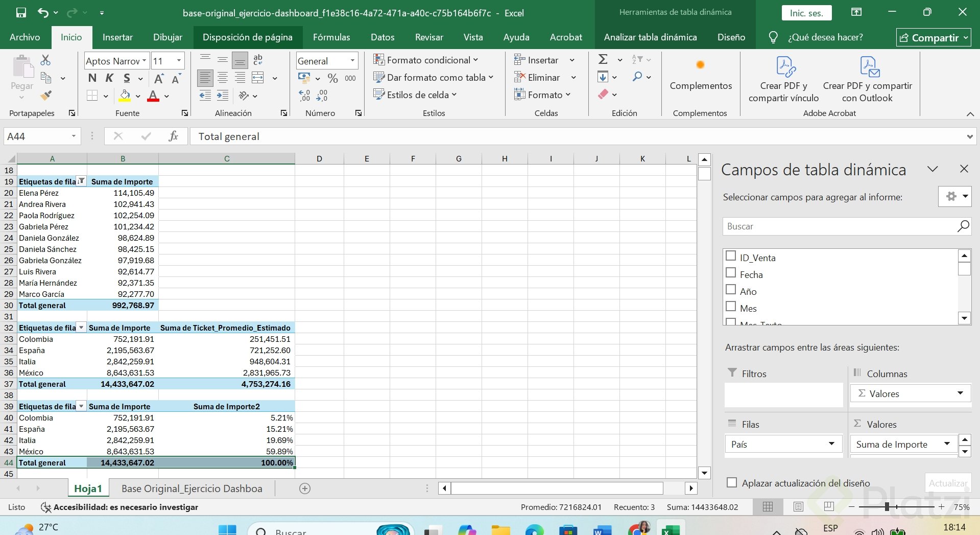
Task: Check the Fecha field checkbox
Action: [x=731, y=273]
